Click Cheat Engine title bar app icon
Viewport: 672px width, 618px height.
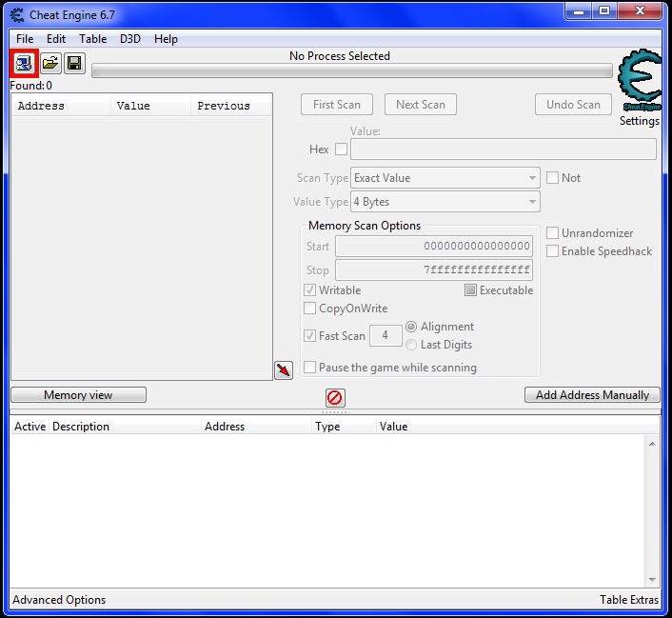17,15
